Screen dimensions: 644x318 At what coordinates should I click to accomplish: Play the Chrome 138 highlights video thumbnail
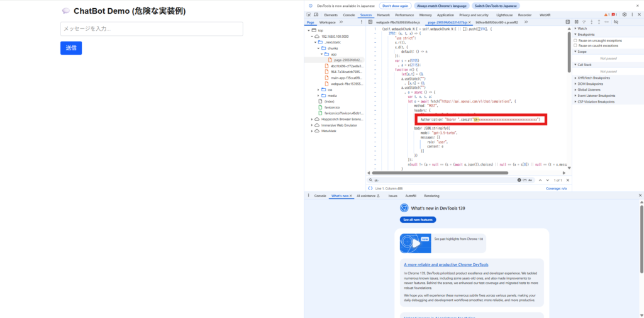[x=415, y=243]
